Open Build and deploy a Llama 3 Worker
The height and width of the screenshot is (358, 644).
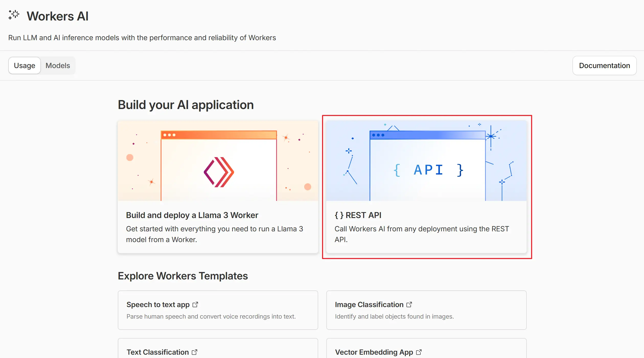coord(192,215)
